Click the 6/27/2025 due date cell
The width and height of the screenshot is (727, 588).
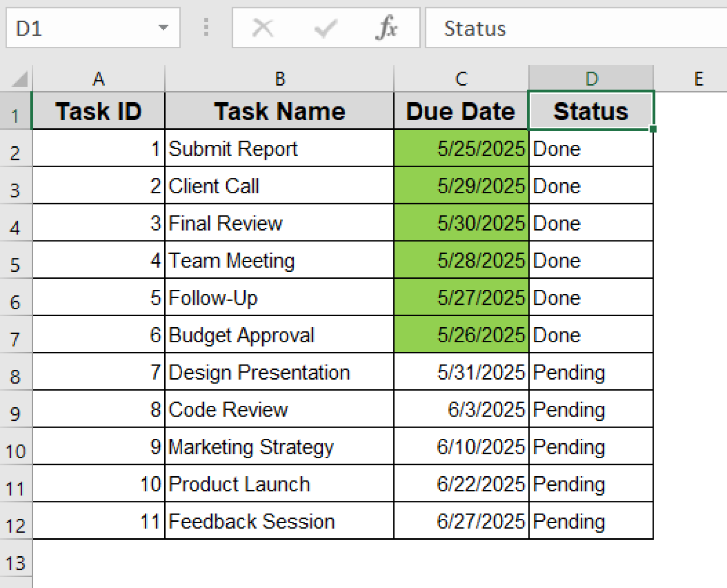point(461,521)
